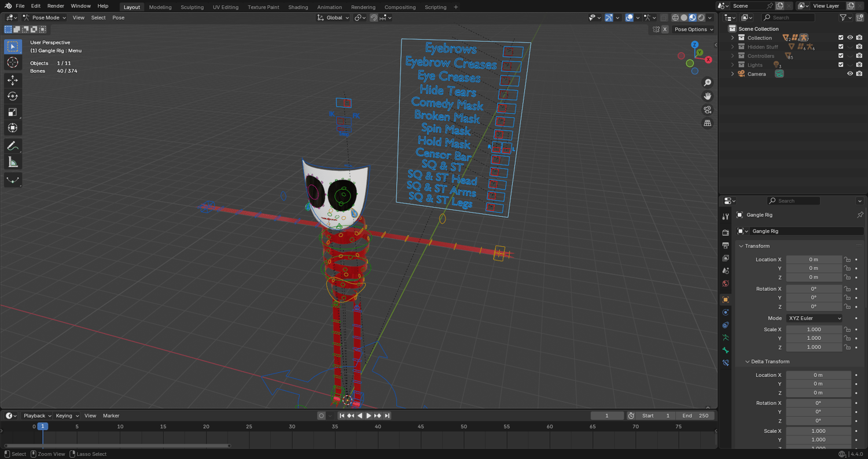
Task: Activate the Select Box tool
Action: click(x=13, y=46)
